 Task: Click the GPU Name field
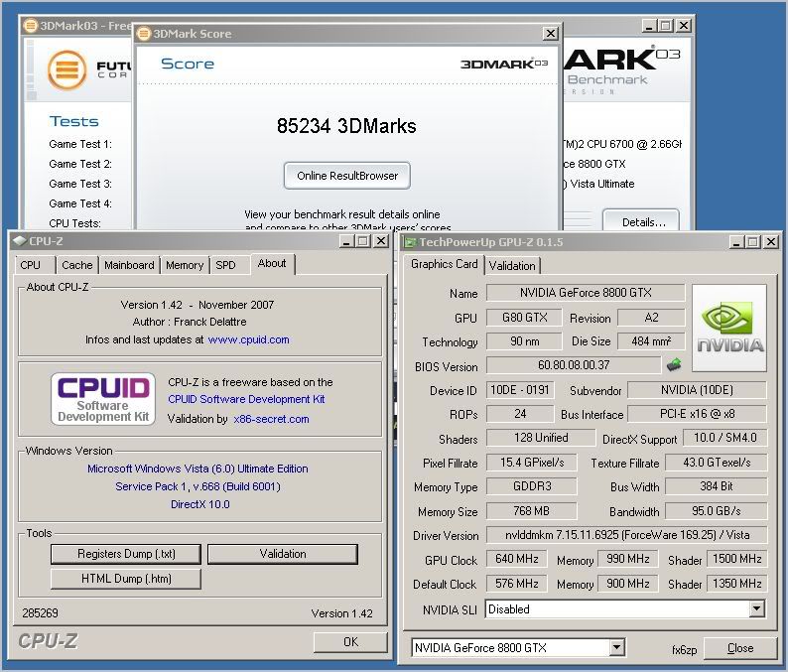point(586,293)
